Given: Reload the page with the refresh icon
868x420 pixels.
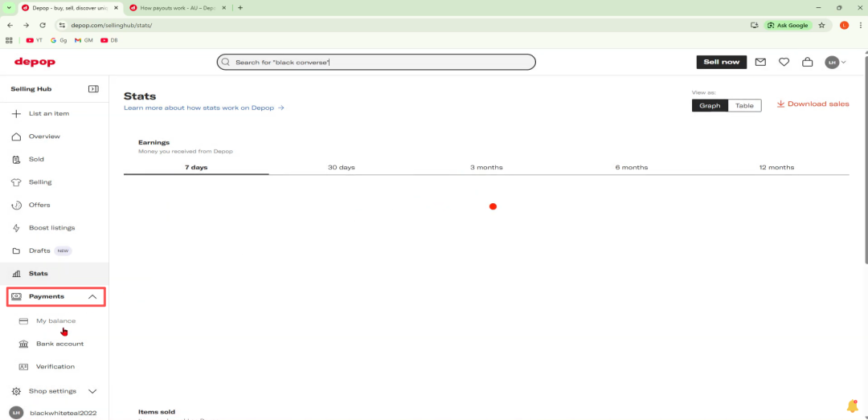Looking at the screenshot, I should point(43,26).
